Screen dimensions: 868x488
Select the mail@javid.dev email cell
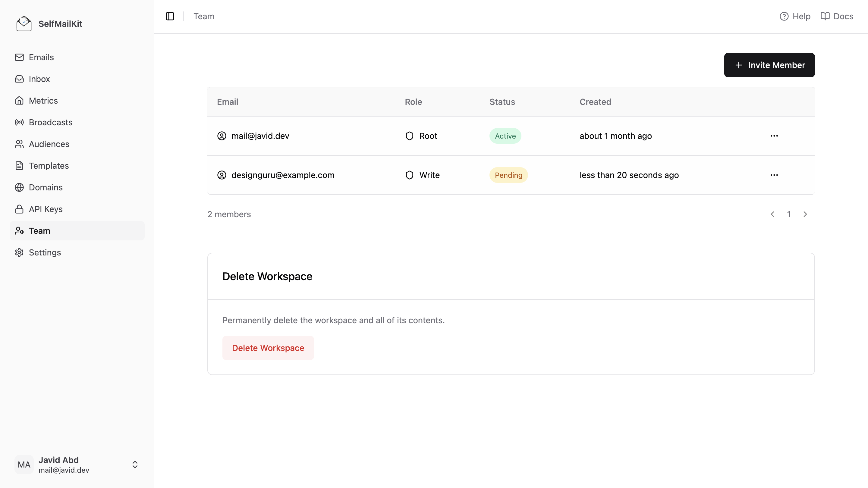click(x=260, y=136)
